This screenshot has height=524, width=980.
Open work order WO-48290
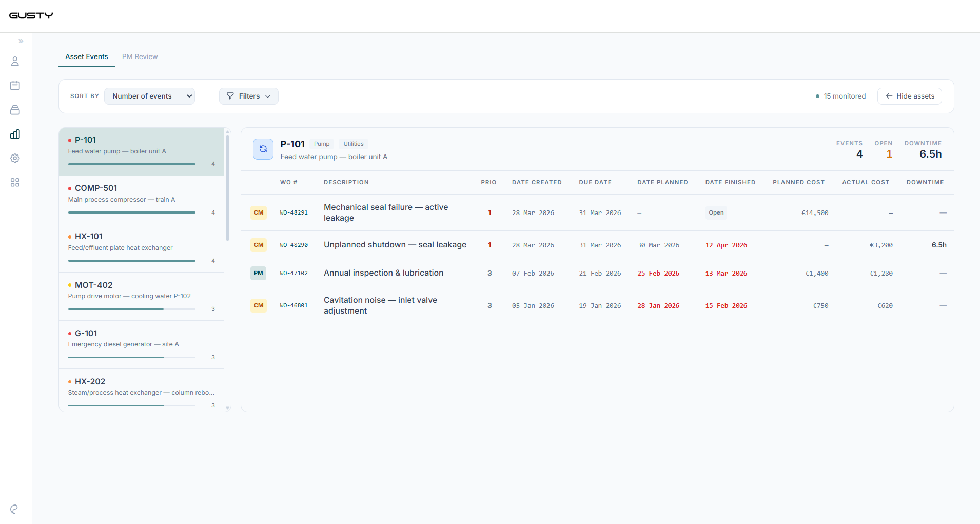coord(294,245)
